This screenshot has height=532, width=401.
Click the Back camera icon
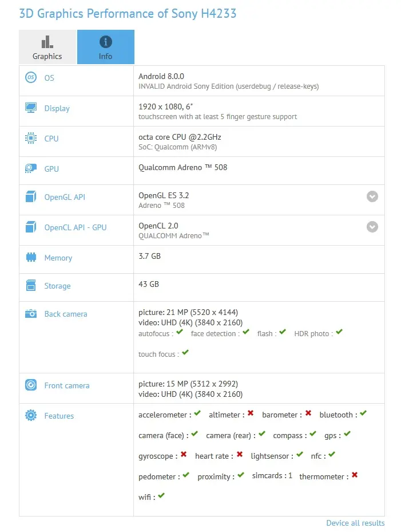pyautogui.click(x=31, y=313)
